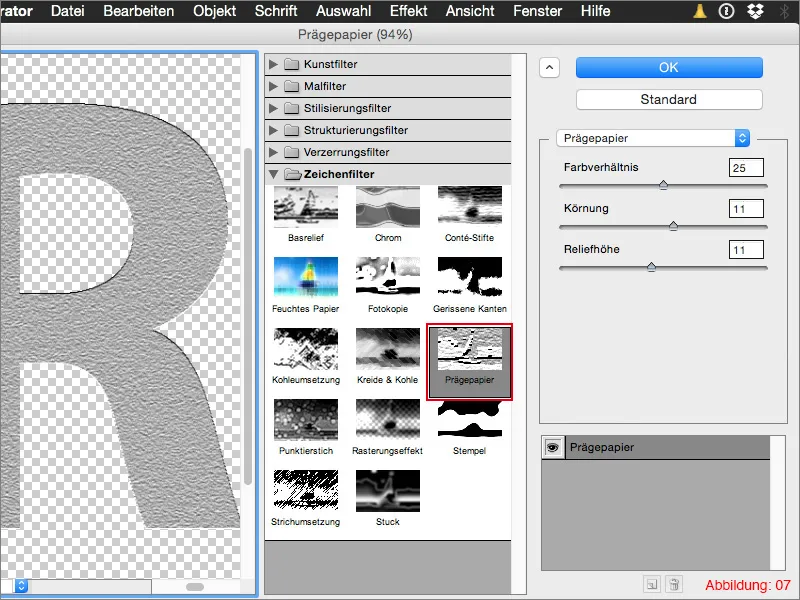800x600 pixels.
Task: Open the Fenster menu
Action: pos(538,11)
